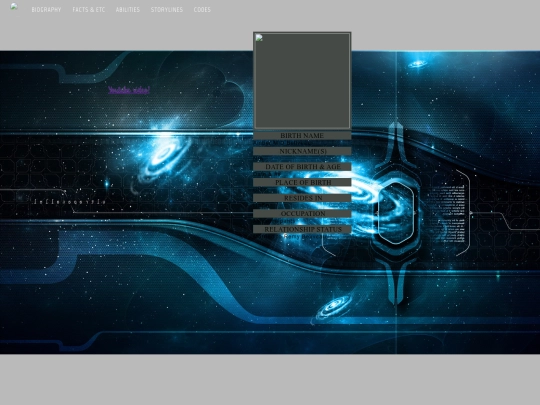
Task: Open the Abilities page
Action: (128, 10)
